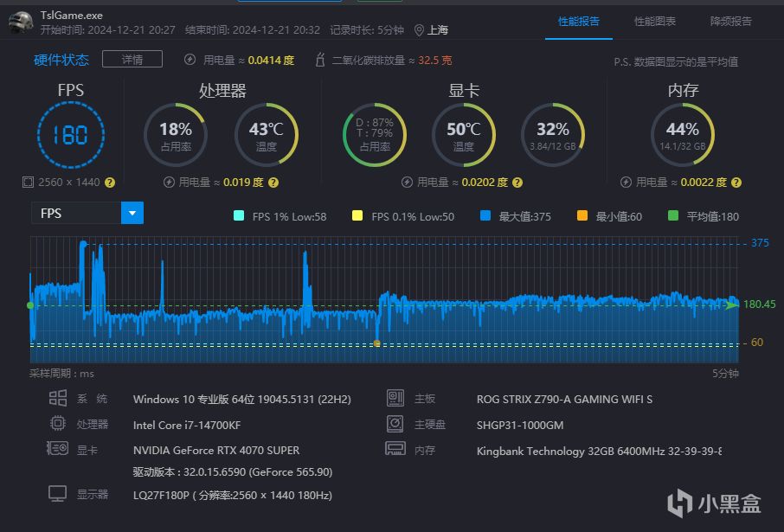Click the green average start marker on chart
Viewport: 784px width, 532px height.
(30, 305)
